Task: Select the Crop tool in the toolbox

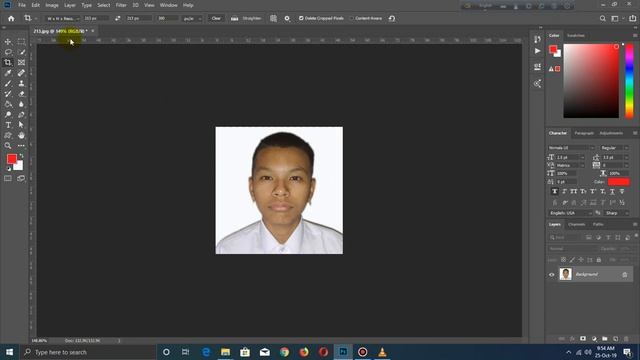Action: click(8, 62)
